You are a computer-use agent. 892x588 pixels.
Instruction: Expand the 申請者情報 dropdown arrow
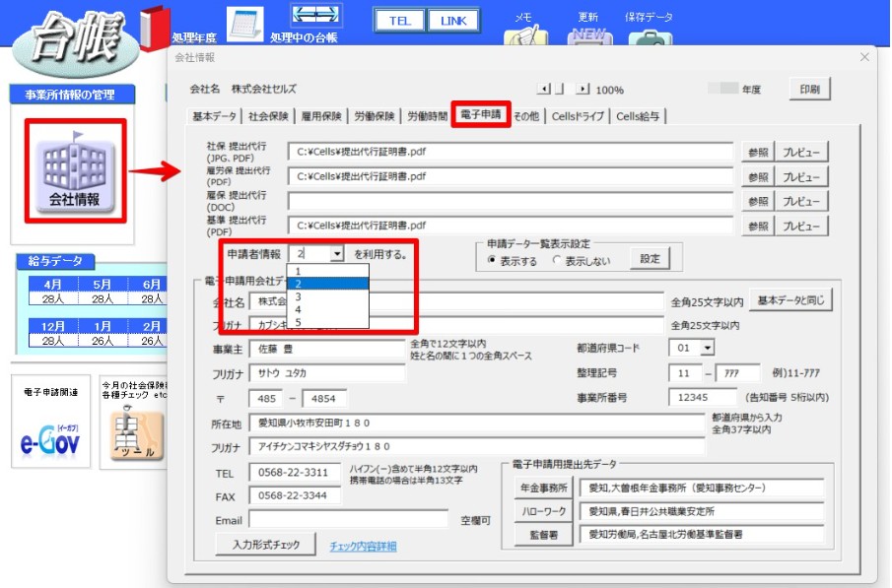pyautogui.click(x=337, y=254)
